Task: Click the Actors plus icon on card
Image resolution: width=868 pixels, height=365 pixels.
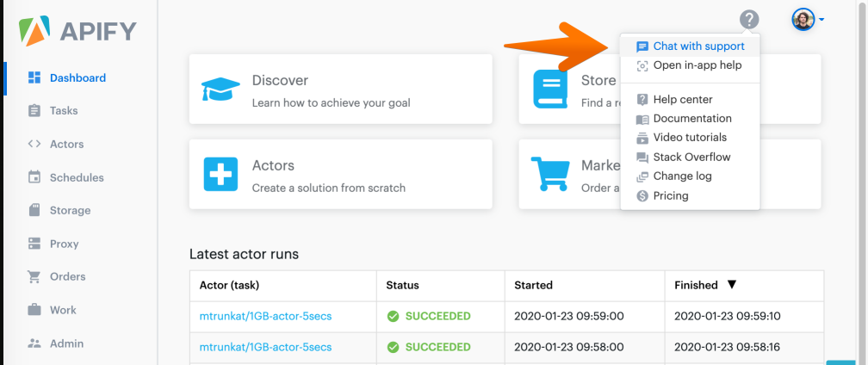Action: point(220,174)
